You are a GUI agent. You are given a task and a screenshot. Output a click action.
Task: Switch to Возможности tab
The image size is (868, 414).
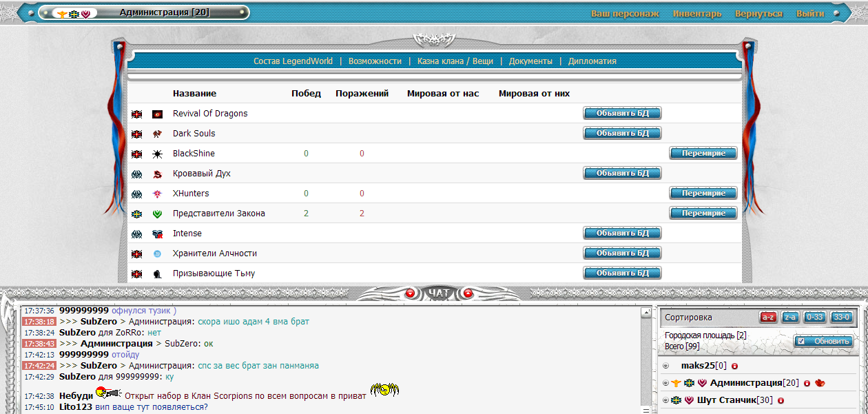375,61
